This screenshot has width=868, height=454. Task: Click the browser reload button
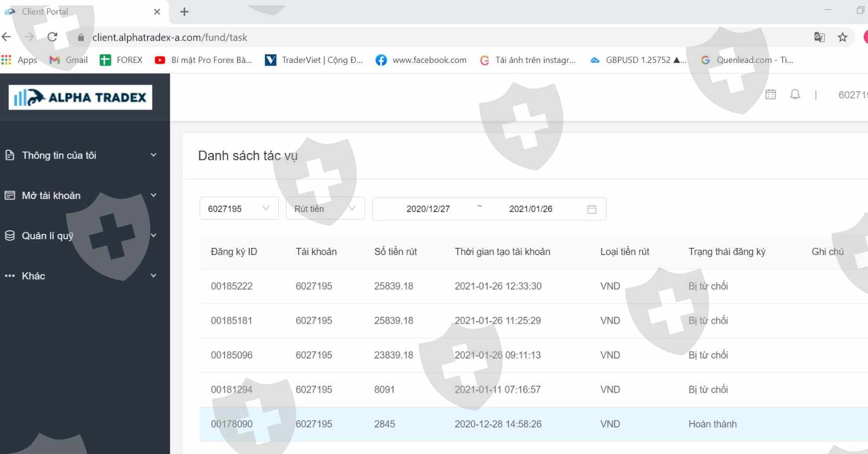point(52,37)
